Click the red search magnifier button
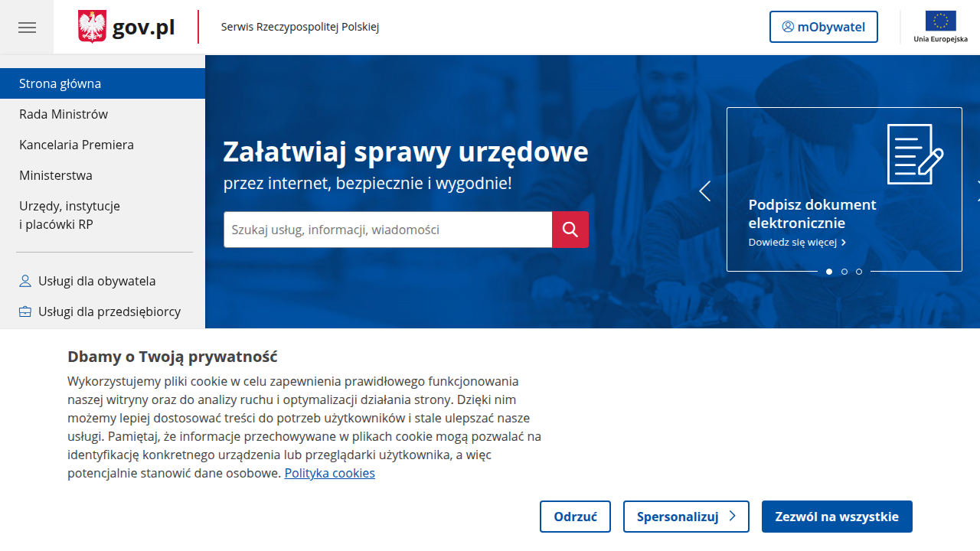 coord(570,230)
